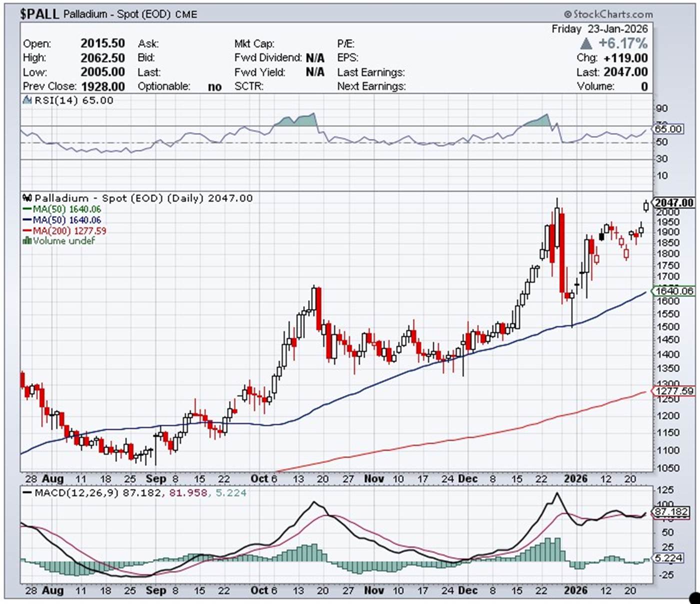Click the 1640.06 moving average axis flag

pos(673,291)
